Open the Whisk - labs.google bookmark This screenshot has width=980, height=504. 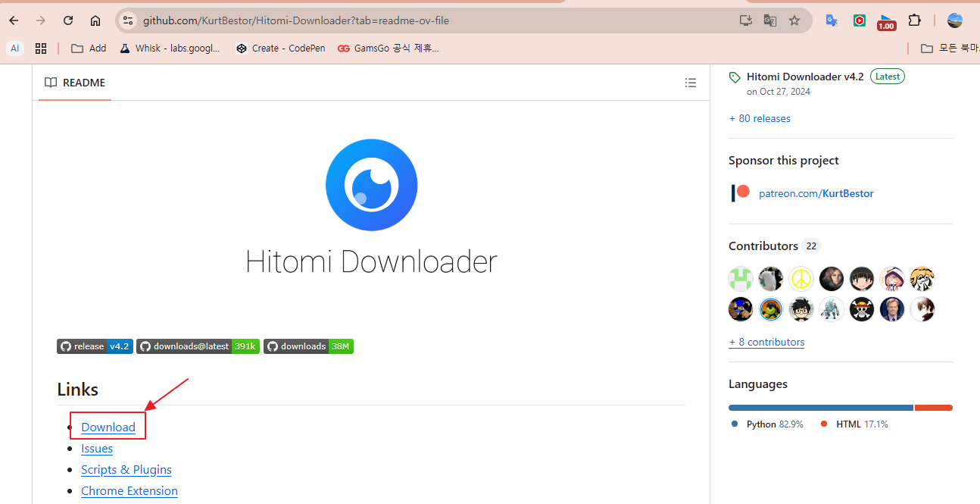click(170, 48)
